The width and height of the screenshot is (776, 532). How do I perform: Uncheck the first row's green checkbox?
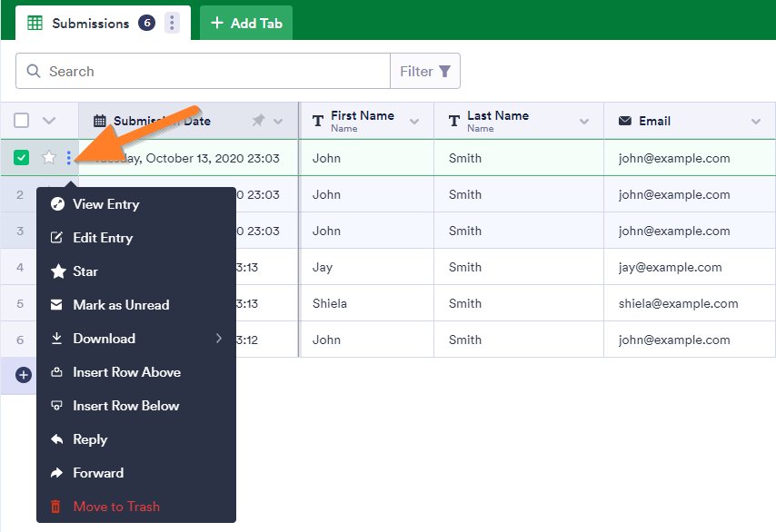pyautogui.click(x=22, y=158)
